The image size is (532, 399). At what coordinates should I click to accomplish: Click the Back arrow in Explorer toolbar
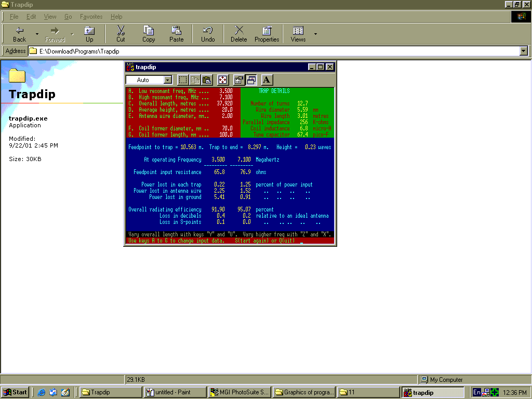tap(19, 34)
